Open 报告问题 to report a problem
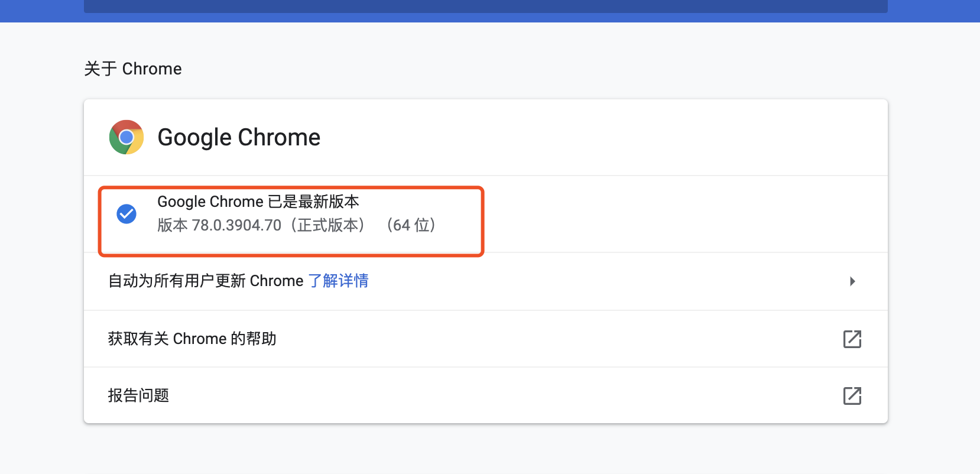This screenshot has width=980, height=474. (x=138, y=395)
